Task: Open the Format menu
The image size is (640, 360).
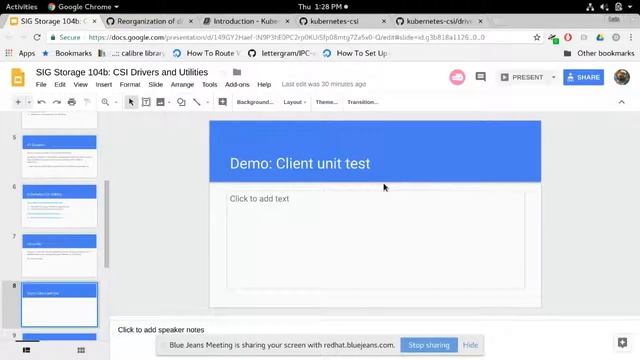Action: 130,84
